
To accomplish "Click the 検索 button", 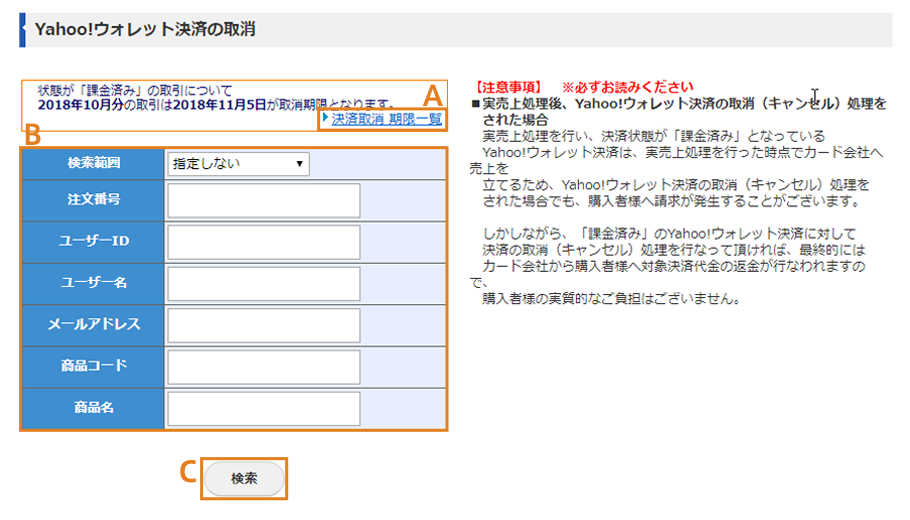I will click(244, 479).
